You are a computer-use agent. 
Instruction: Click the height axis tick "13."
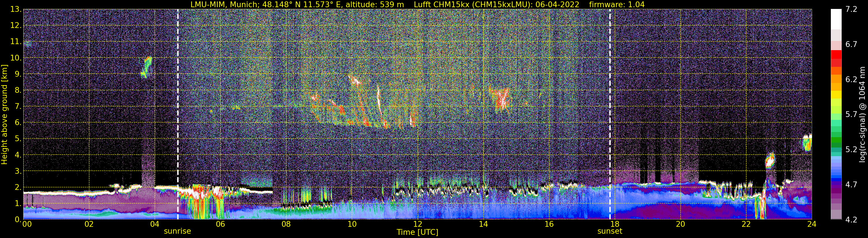tap(16, 10)
